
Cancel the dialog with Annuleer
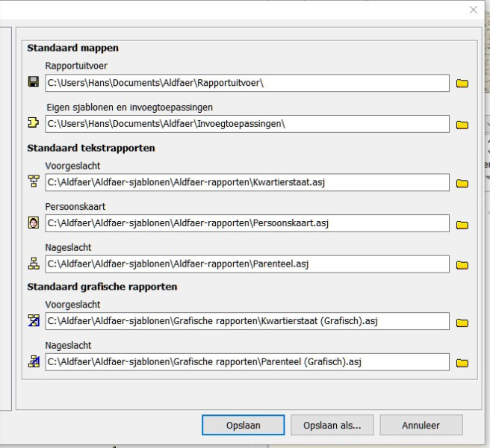click(x=421, y=426)
